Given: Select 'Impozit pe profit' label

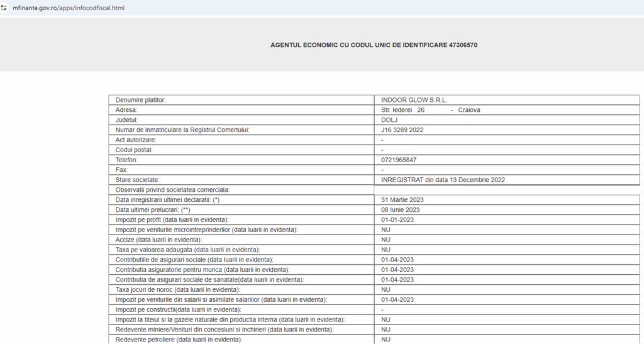Looking at the screenshot, I should [172, 219].
